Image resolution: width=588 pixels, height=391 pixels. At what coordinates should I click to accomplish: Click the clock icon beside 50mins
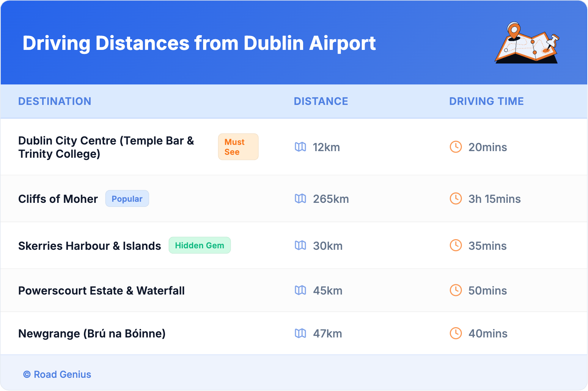(x=456, y=290)
